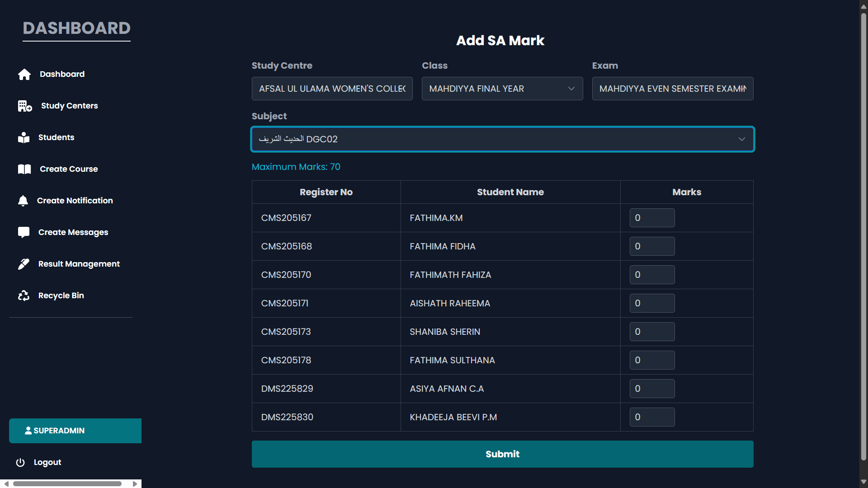Click register number CMS205178
The image size is (868, 488).
pos(286,360)
